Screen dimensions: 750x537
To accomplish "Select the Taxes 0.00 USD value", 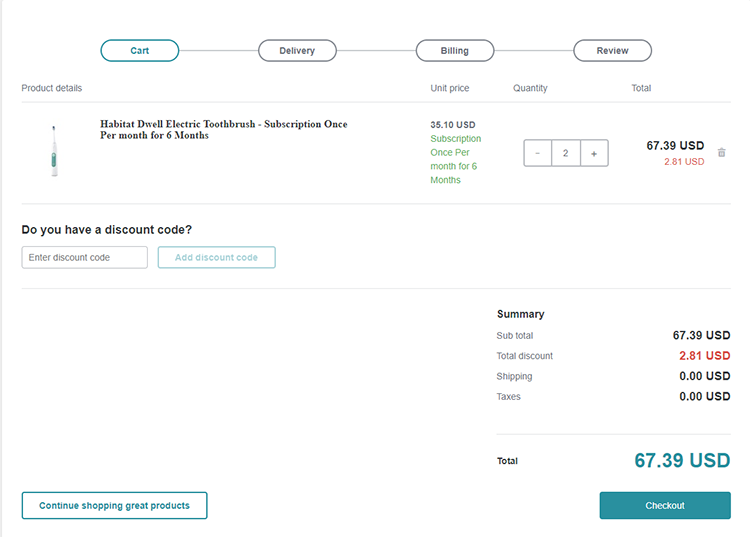I will coord(705,396).
